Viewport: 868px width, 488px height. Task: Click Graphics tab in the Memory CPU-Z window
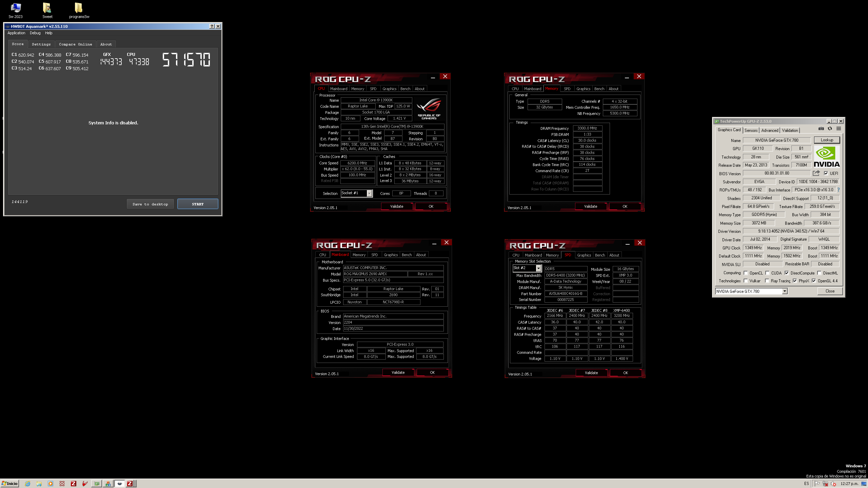point(583,89)
